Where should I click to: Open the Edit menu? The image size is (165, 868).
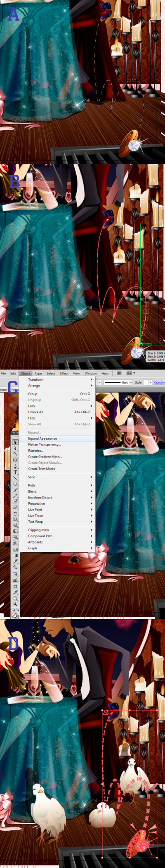(x=13, y=373)
